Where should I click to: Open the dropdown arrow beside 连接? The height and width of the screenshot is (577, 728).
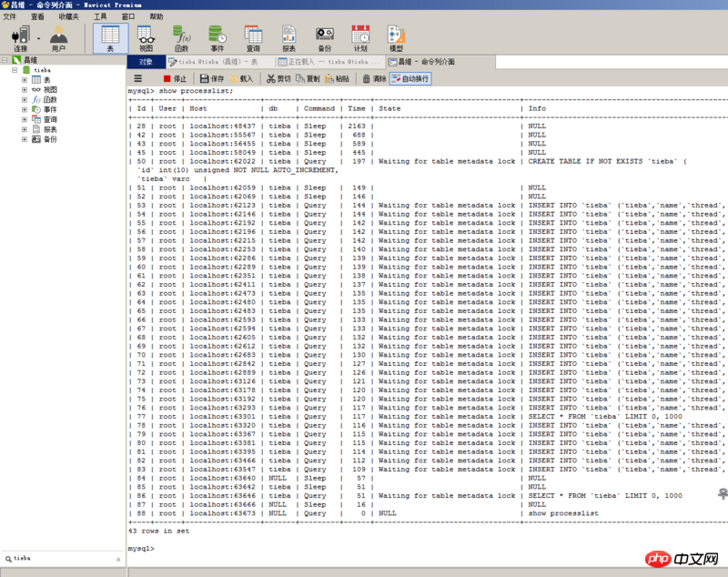pos(38,38)
